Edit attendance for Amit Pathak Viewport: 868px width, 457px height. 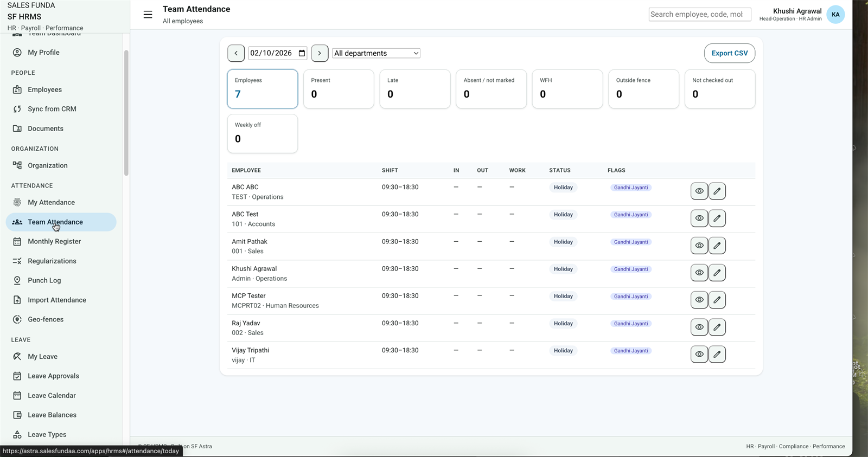click(717, 246)
